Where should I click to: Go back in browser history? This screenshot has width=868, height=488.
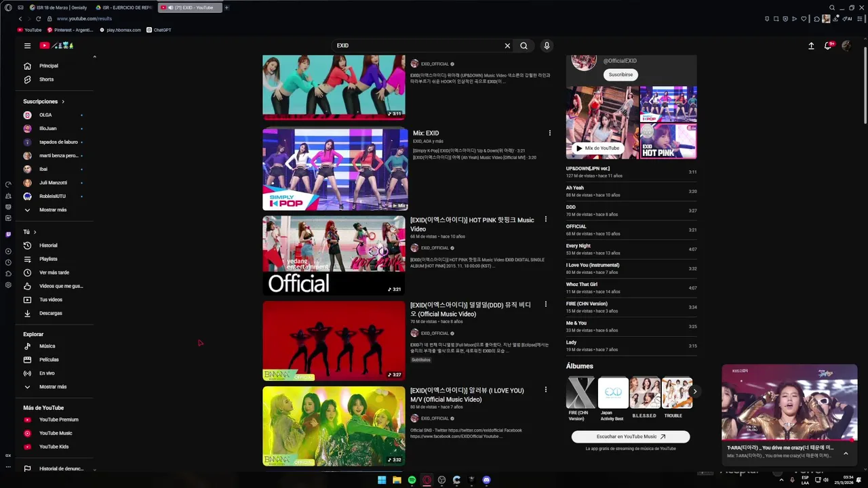[20, 19]
